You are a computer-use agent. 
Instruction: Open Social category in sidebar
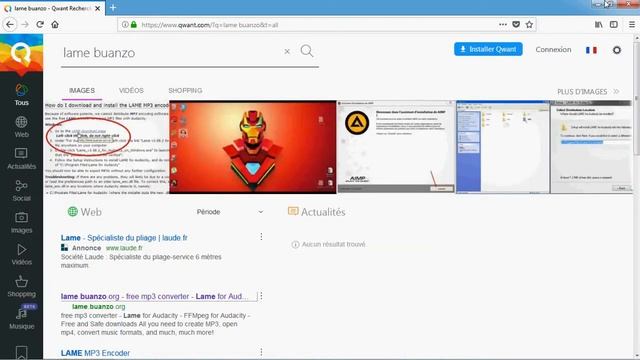click(21, 191)
